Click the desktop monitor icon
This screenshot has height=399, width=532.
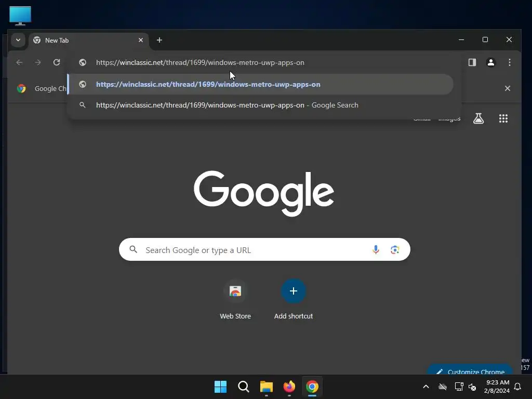pyautogui.click(x=20, y=16)
